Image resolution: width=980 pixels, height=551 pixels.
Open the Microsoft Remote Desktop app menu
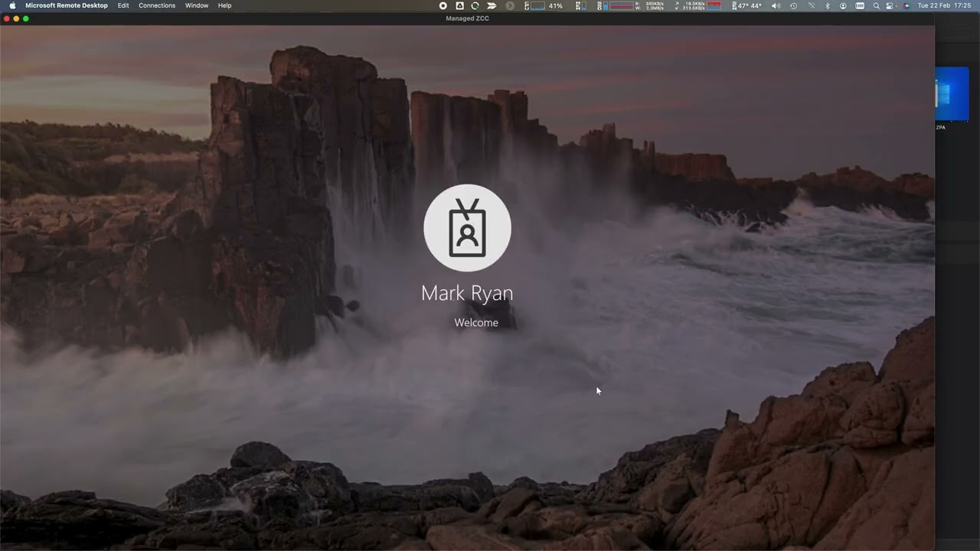coord(67,5)
